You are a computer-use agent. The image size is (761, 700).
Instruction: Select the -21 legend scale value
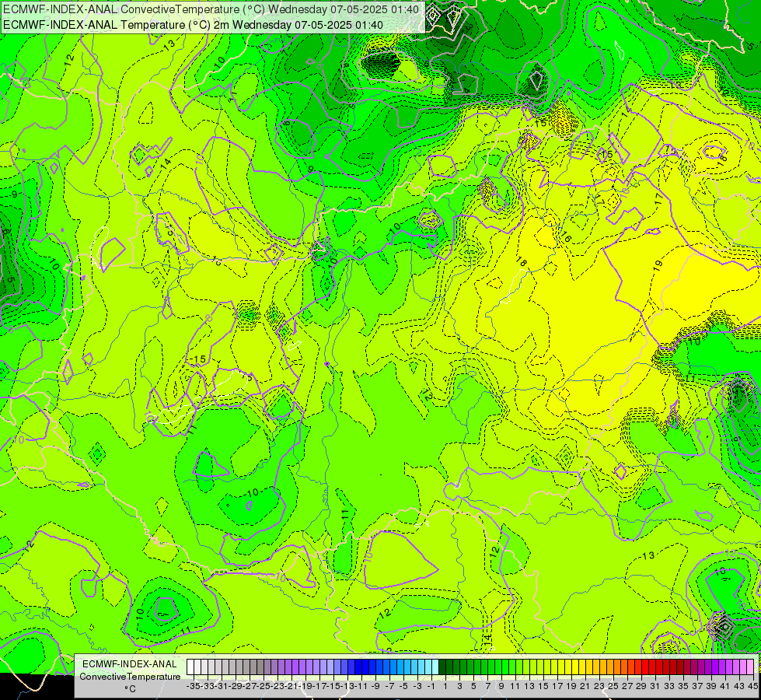(291, 686)
